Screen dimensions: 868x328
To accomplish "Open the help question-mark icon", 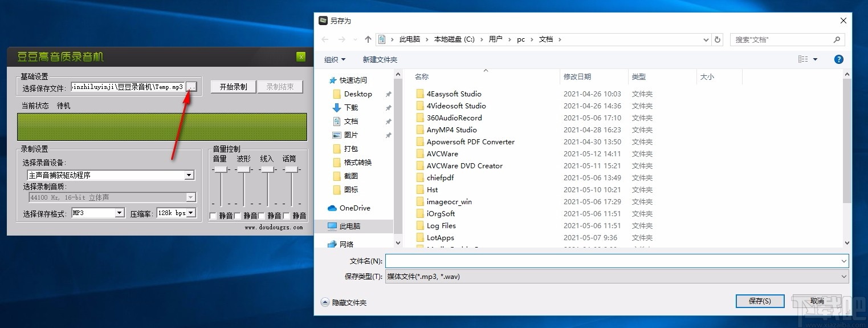I will [x=839, y=59].
